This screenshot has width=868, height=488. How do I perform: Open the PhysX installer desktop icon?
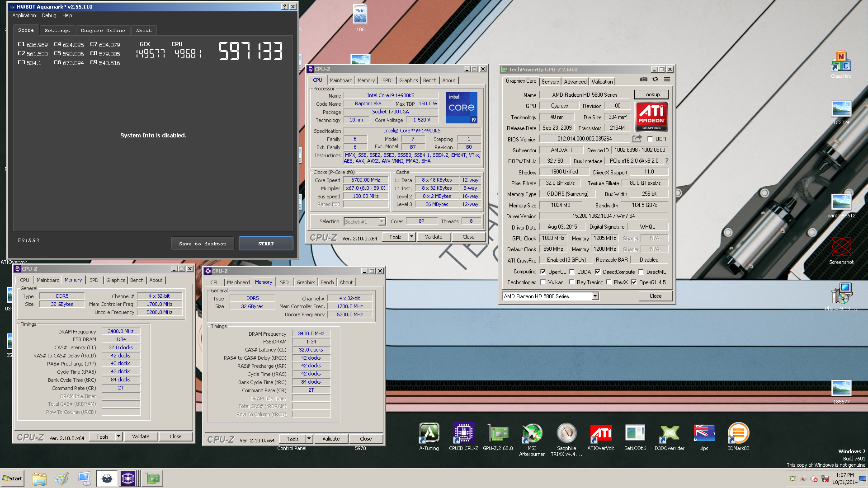point(841,296)
